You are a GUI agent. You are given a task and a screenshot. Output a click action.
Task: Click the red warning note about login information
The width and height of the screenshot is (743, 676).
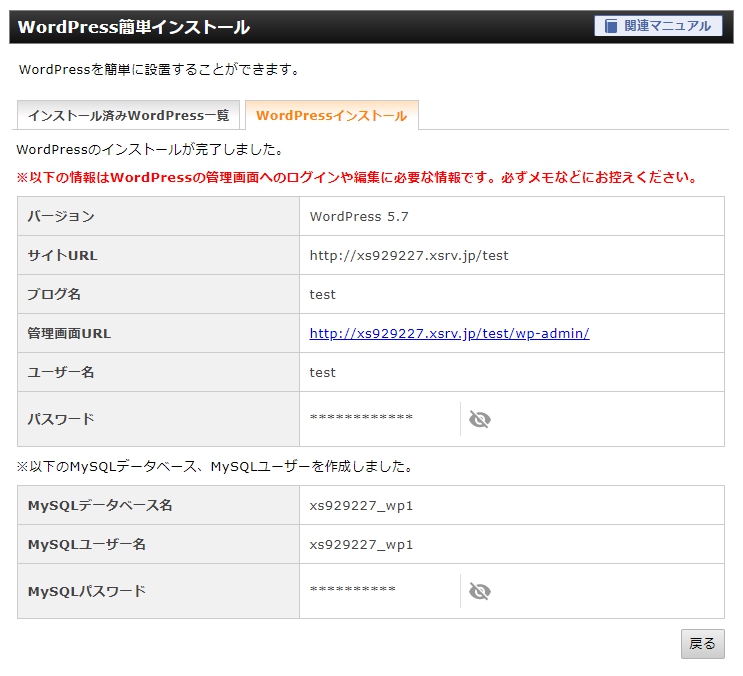coord(357,178)
